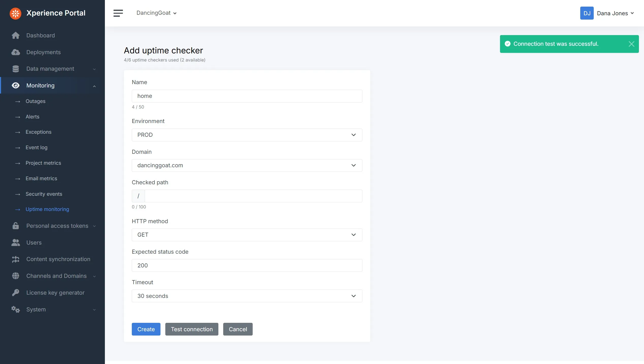Click the DJ user avatar
This screenshot has height=364, width=644.
(x=587, y=13)
